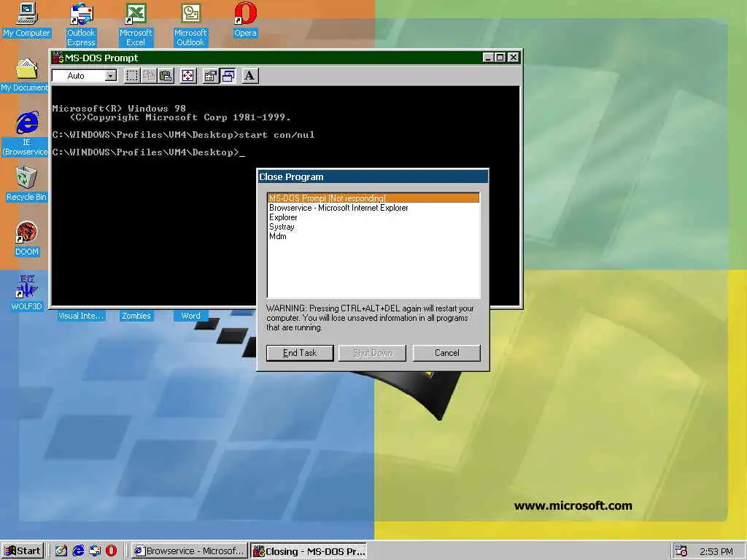Screen dimensions: 747x560
Task: Launch Internet Explorer from quick launch
Action: tap(77, 551)
